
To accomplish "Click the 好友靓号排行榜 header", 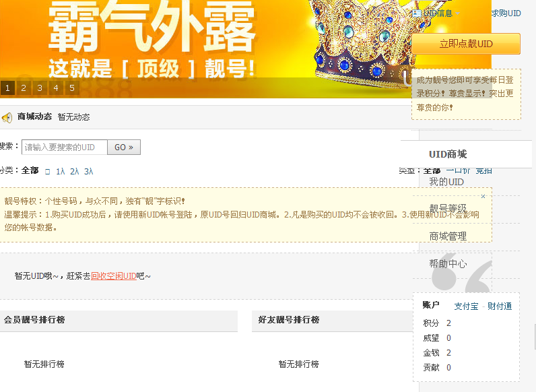I will 332,321.
